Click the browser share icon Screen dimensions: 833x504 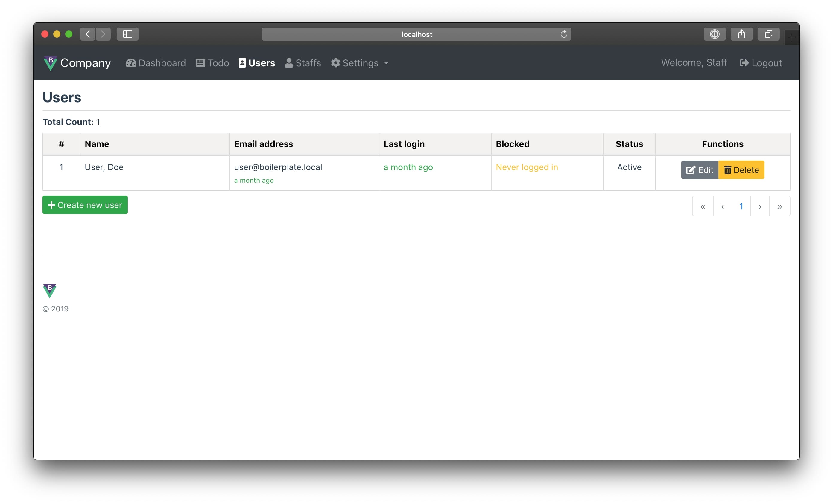coord(741,34)
